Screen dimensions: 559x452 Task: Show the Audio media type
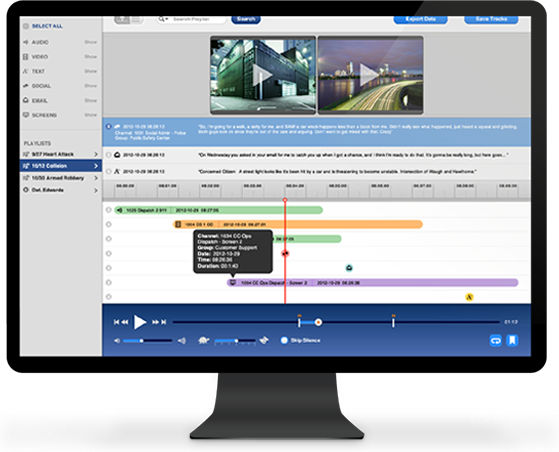pos(91,42)
